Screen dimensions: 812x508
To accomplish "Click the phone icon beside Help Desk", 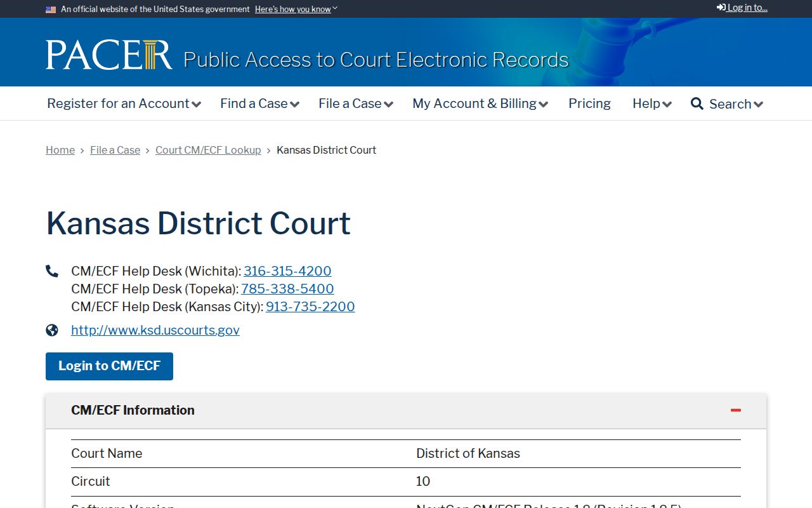I will pyautogui.click(x=52, y=271).
